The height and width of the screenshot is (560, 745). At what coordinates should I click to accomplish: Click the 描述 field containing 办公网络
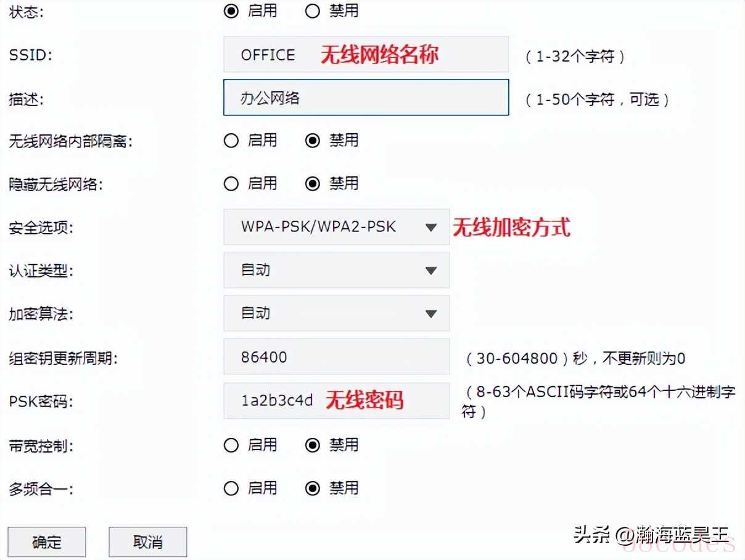[366, 97]
